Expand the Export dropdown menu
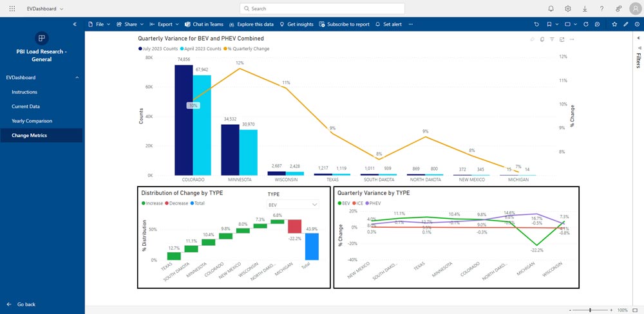The height and width of the screenshot is (314, 644). click(164, 24)
